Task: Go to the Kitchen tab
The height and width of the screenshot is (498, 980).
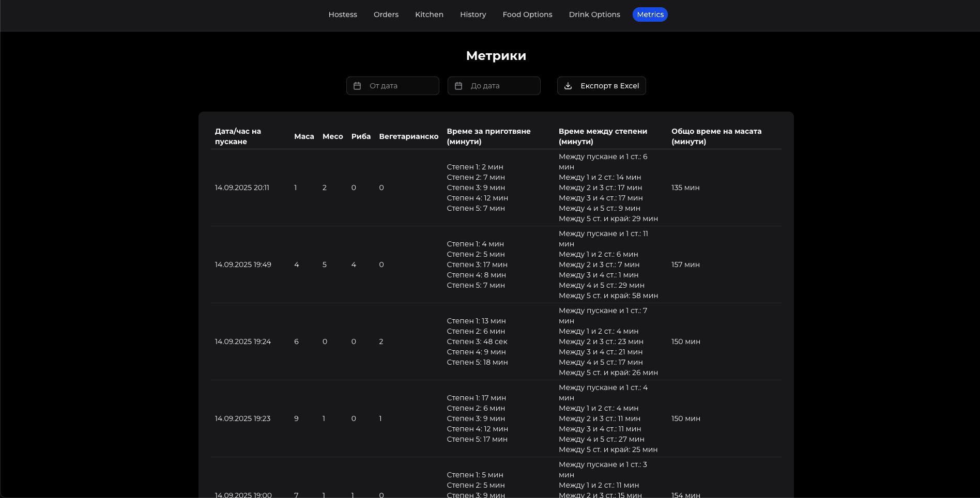Action: pos(429,14)
